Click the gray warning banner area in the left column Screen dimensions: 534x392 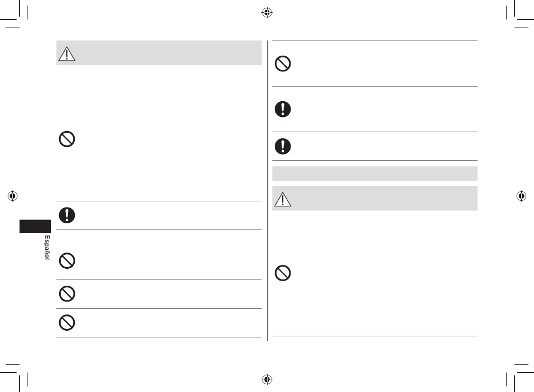159,53
